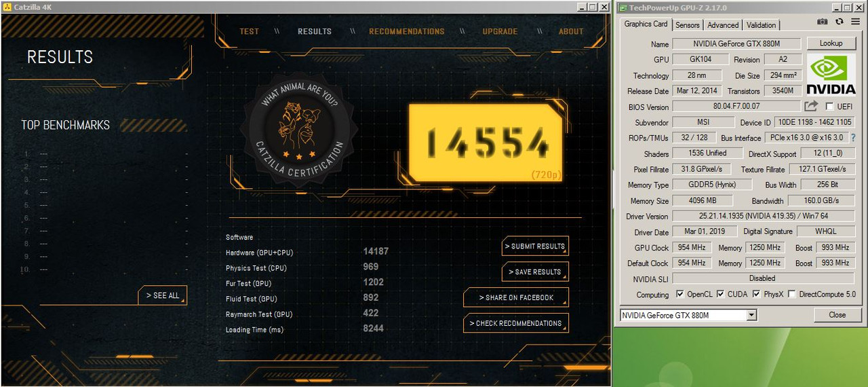Maximize the GPU-Z window
This screenshot has height=387, width=868.
coord(846,7)
